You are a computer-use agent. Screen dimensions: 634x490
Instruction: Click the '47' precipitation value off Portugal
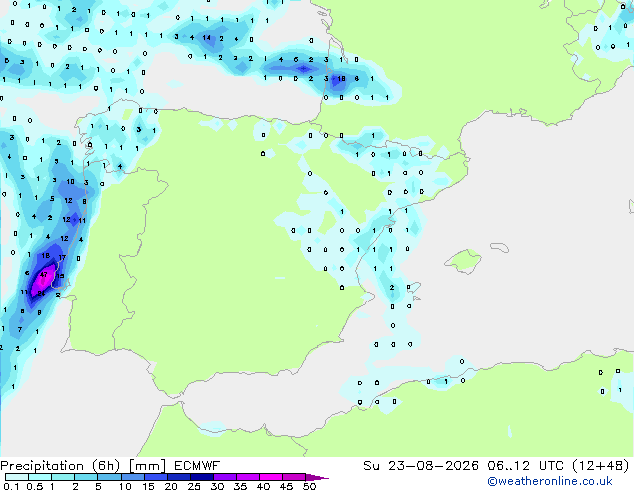tap(44, 275)
